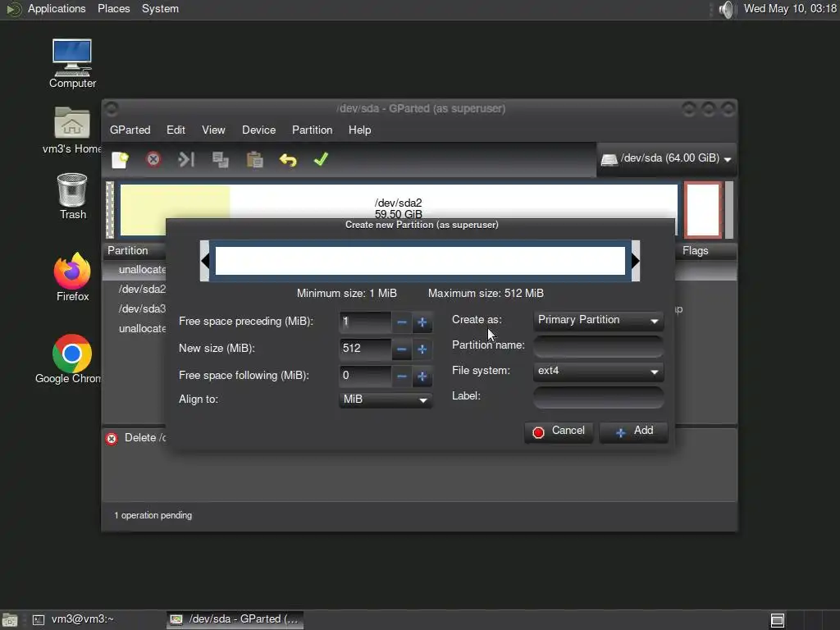Click the left resize handle arrow of partition bar
The width and height of the screenshot is (840, 630).
pos(204,261)
